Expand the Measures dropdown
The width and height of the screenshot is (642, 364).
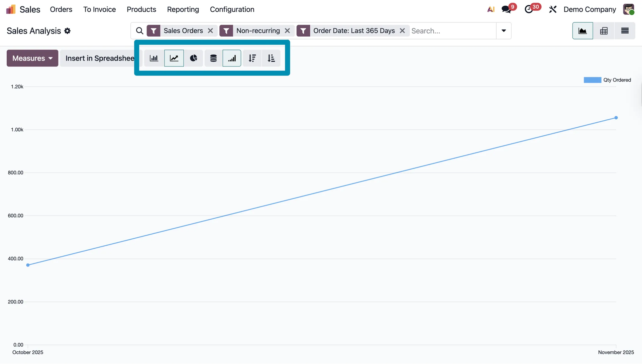pos(32,58)
